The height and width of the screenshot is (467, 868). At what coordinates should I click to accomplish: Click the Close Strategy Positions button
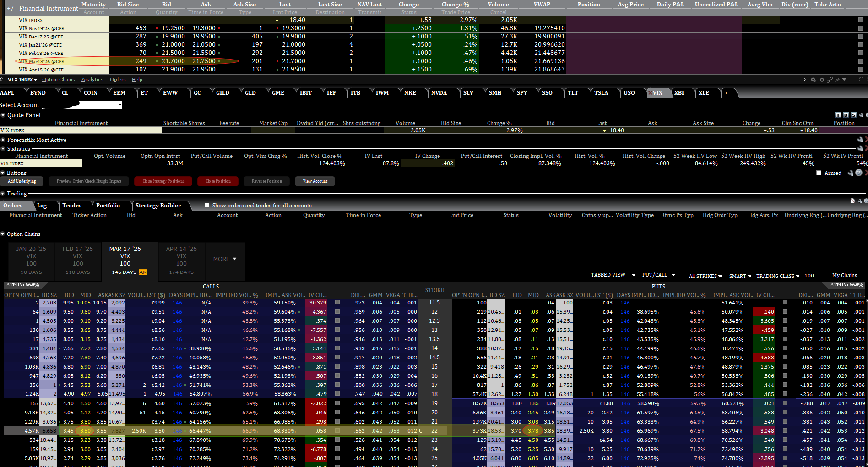click(163, 181)
